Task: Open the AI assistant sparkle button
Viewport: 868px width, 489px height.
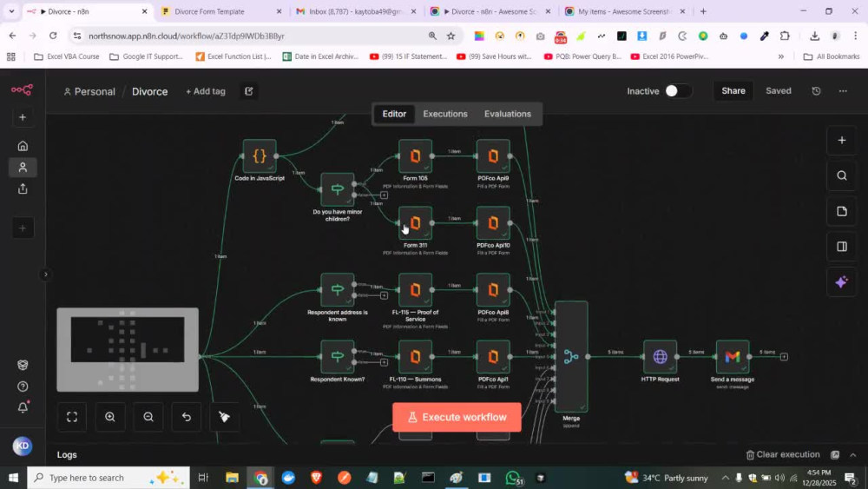Action: [841, 282]
